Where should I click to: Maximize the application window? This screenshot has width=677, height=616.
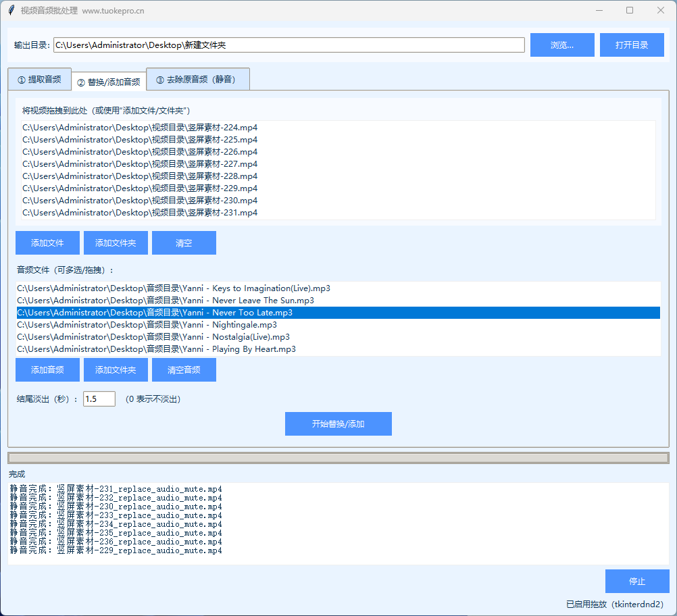pos(630,10)
